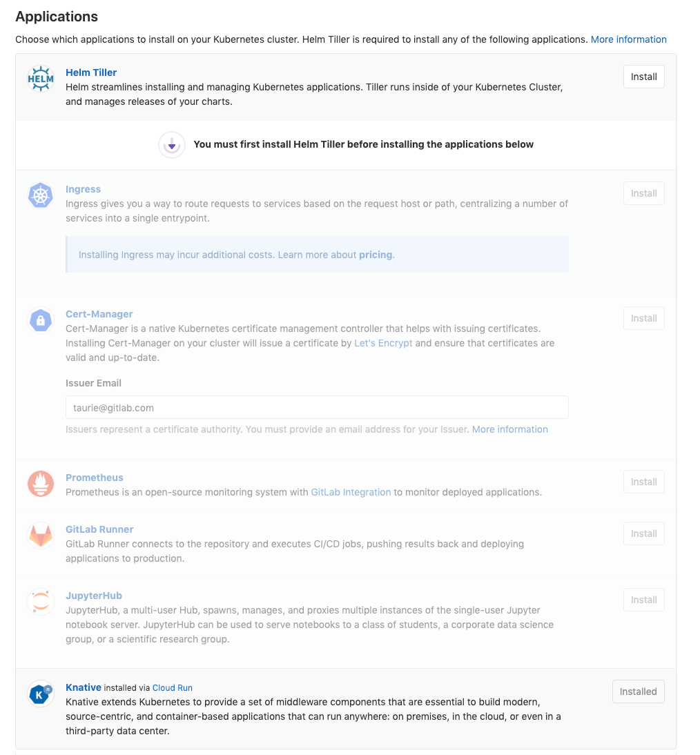Click the Cert-Manager lock icon
700x755 pixels.
[x=41, y=320]
